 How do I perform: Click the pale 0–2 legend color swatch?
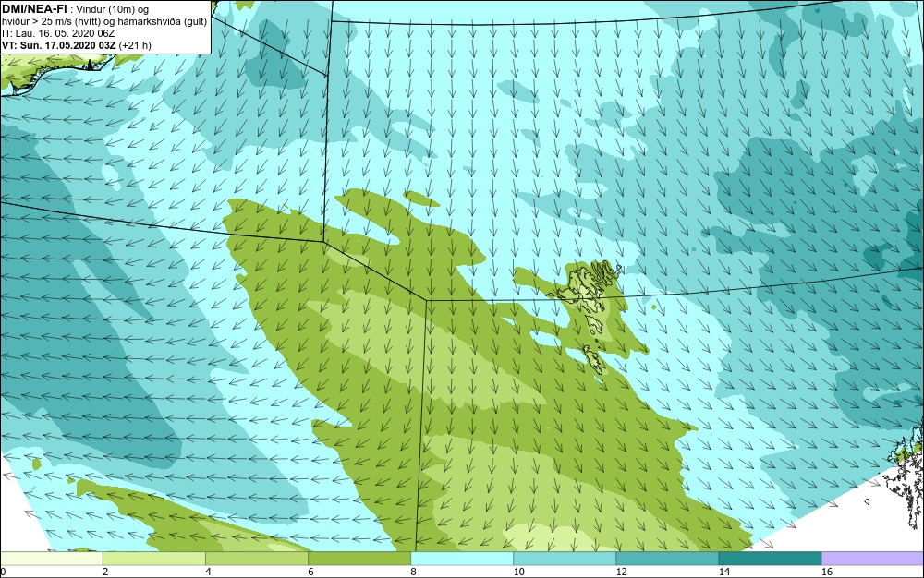[x=52, y=558]
